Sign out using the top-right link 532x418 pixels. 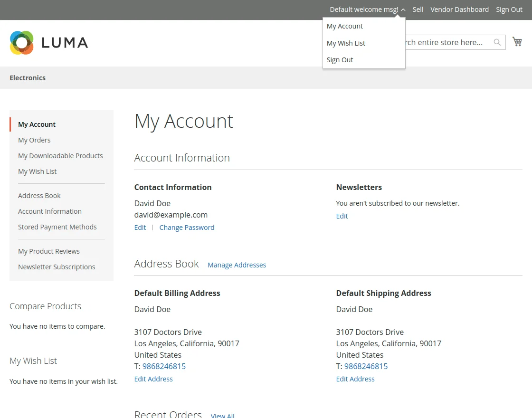(509, 9)
